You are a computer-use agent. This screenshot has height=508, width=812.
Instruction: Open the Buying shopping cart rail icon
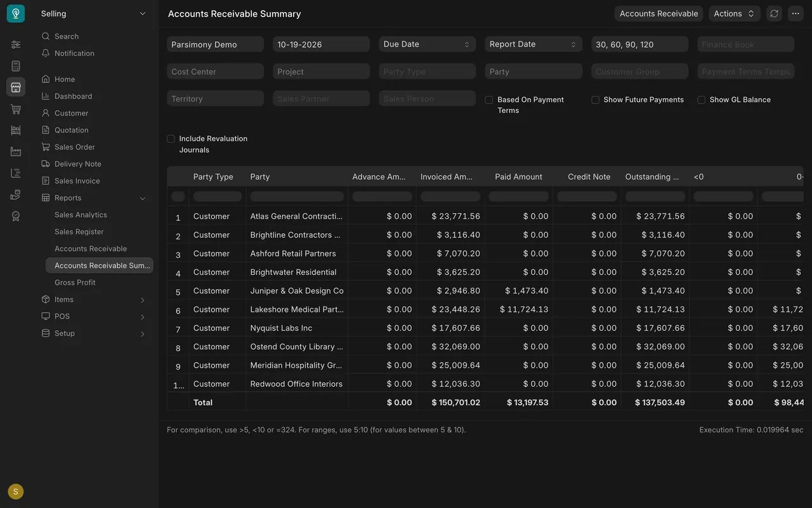(x=16, y=109)
